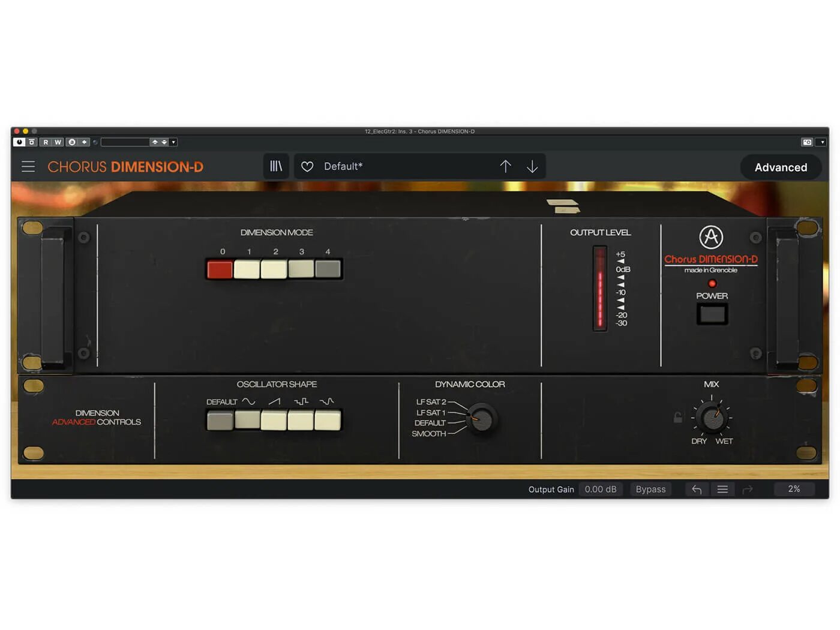
Task: Click the Default* preset name
Action: click(343, 166)
